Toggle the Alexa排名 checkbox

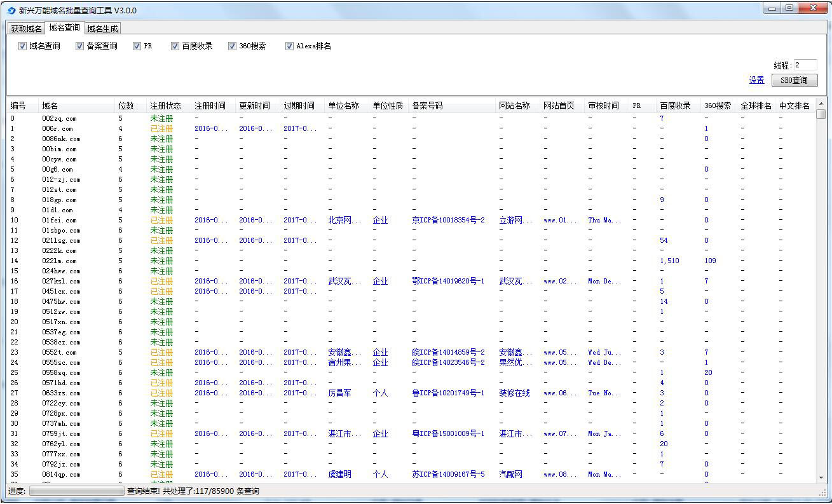click(x=289, y=46)
